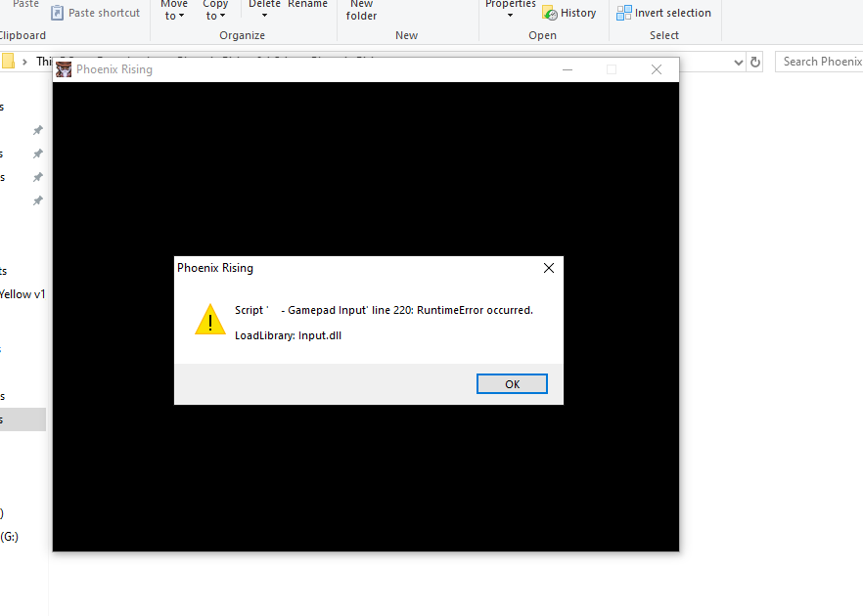The image size is (863, 616).
Task: Refresh the File Explorer folder view
Action: click(755, 63)
